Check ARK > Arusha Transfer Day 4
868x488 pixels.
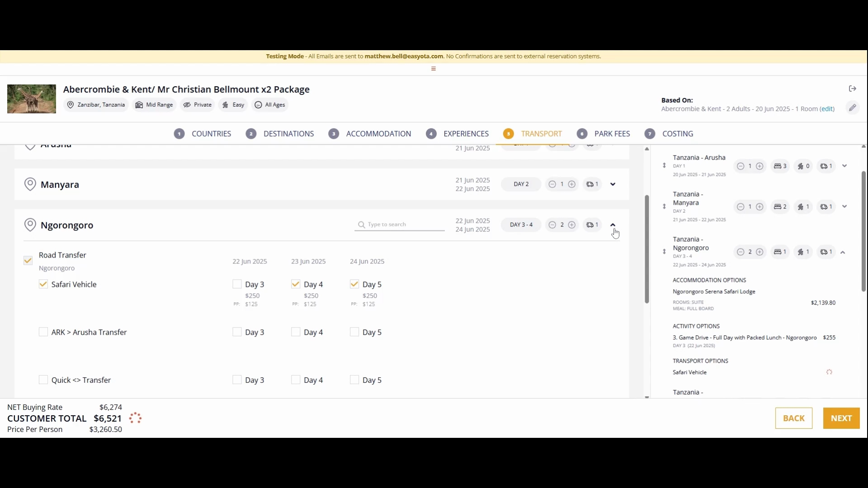tap(296, 332)
